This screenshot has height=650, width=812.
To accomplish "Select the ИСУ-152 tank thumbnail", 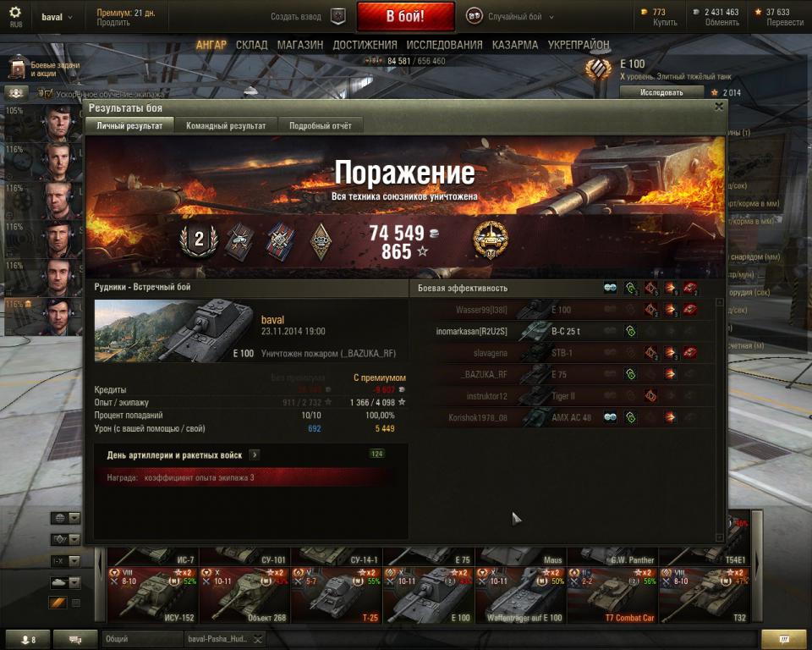I will tap(152, 594).
